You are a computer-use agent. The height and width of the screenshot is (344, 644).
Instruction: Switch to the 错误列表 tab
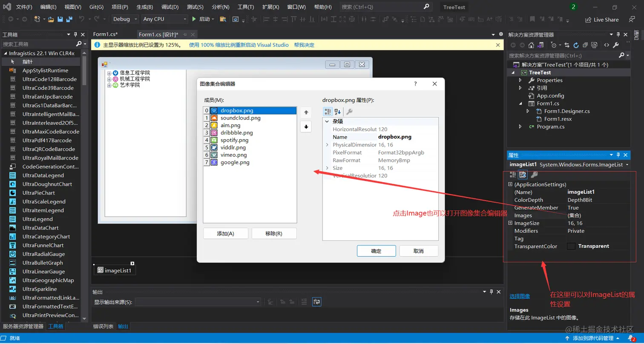pos(103,327)
